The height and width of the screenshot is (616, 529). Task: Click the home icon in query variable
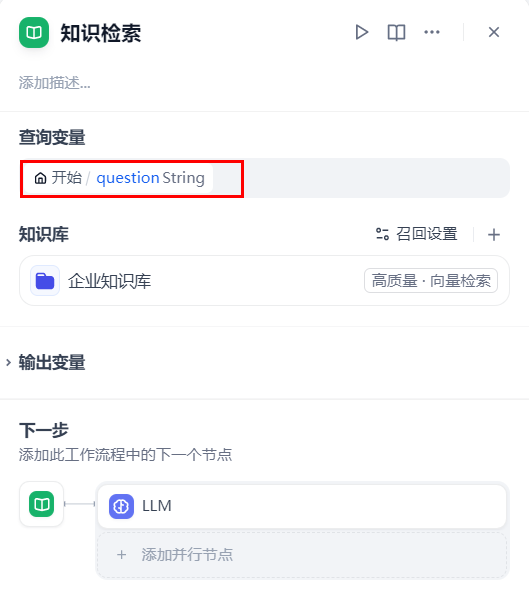(40, 178)
